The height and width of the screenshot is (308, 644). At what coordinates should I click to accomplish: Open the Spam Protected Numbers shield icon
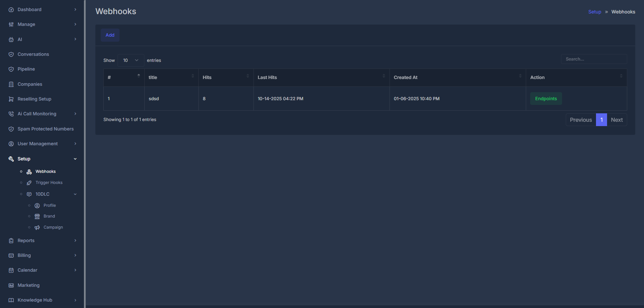click(11, 129)
